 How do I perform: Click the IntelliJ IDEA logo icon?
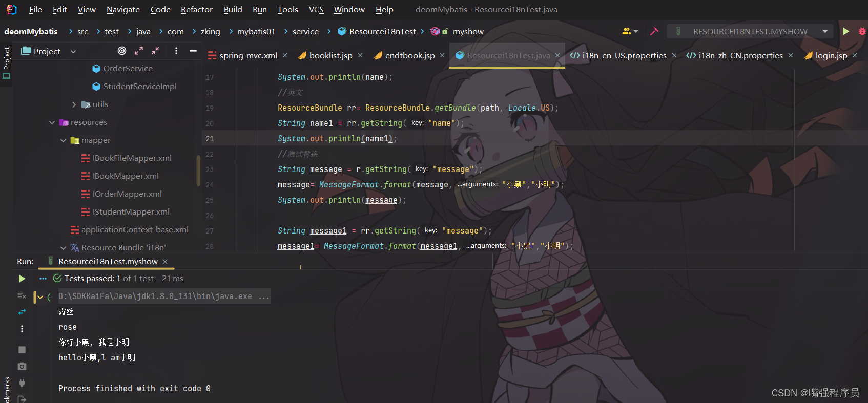tap(11, 9)
